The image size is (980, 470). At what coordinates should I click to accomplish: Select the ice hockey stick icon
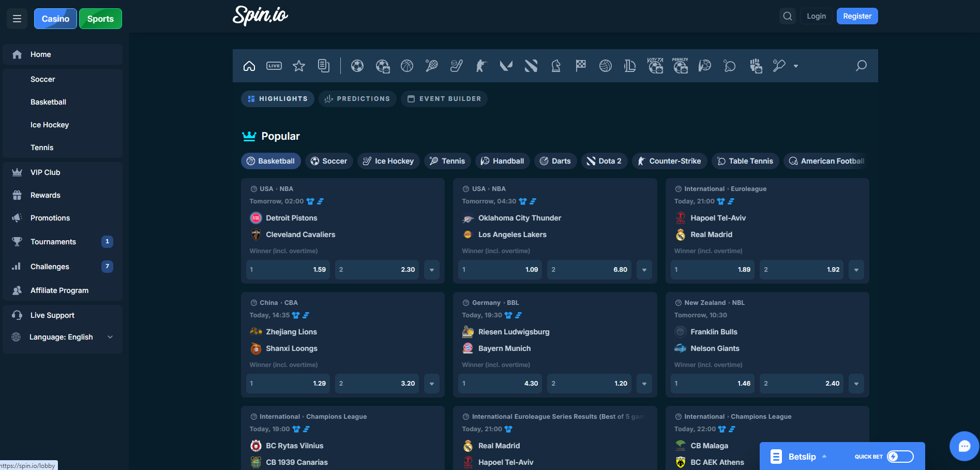[457, 66]
